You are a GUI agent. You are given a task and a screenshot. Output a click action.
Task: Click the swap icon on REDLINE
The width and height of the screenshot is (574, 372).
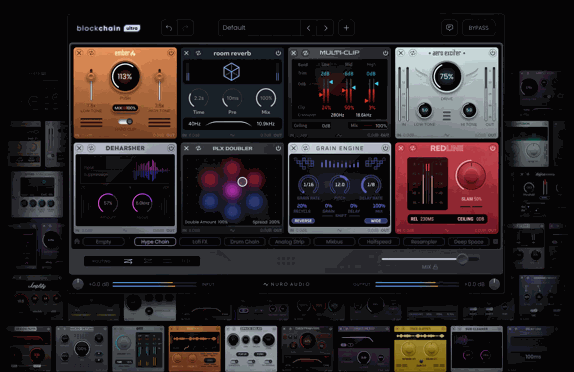click(x=413, y=148)
